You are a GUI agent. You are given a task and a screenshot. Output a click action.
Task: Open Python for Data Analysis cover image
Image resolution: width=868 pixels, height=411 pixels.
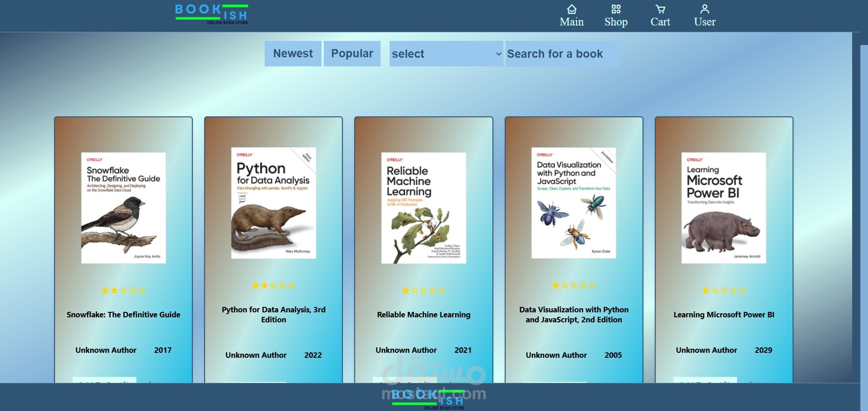point(274,203)
